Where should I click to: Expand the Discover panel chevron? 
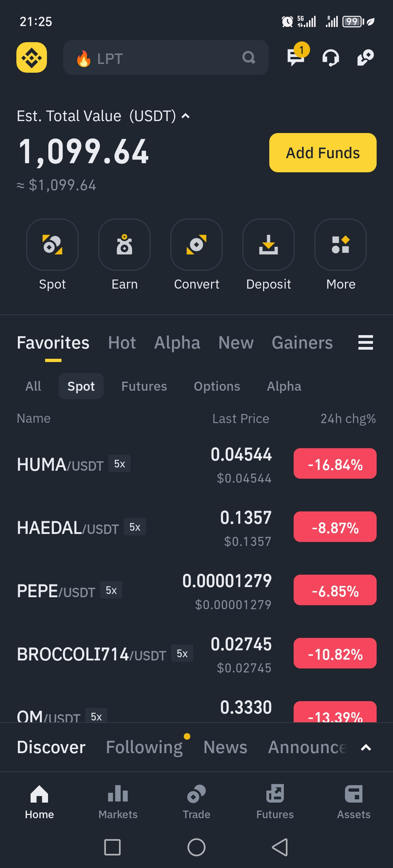[366, 747]
